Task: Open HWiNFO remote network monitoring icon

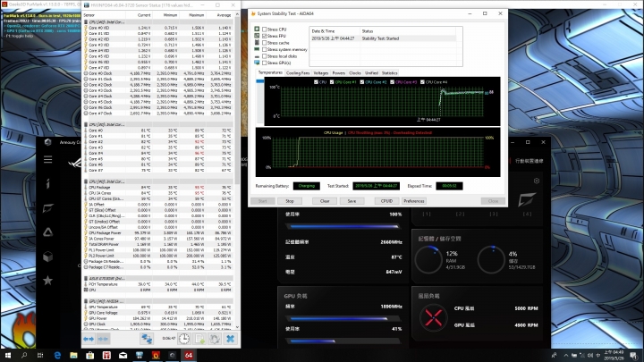Action: coord(147,339)
